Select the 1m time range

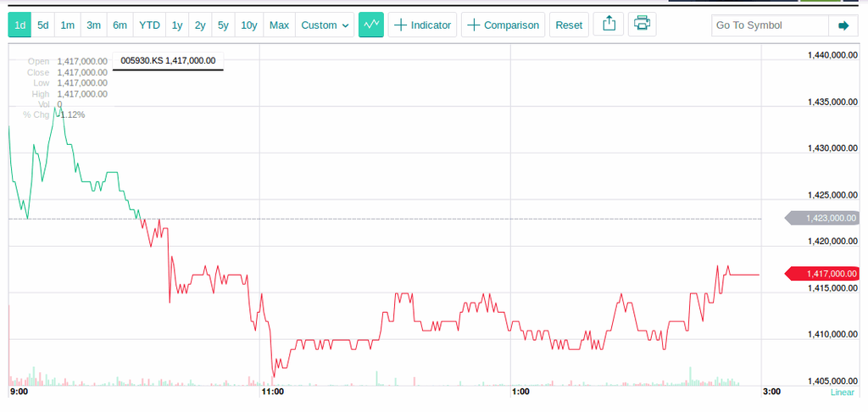click(68, 25)
